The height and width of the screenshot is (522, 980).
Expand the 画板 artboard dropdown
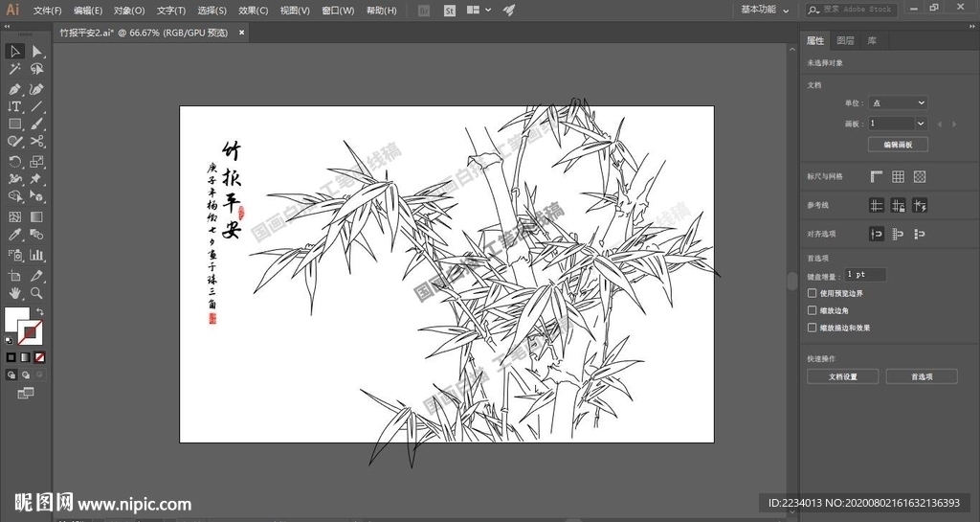tap(920, 124)
